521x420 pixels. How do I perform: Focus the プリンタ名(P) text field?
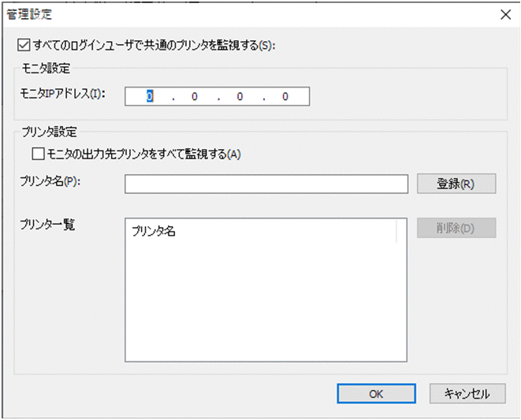click(x=266, y=184)
